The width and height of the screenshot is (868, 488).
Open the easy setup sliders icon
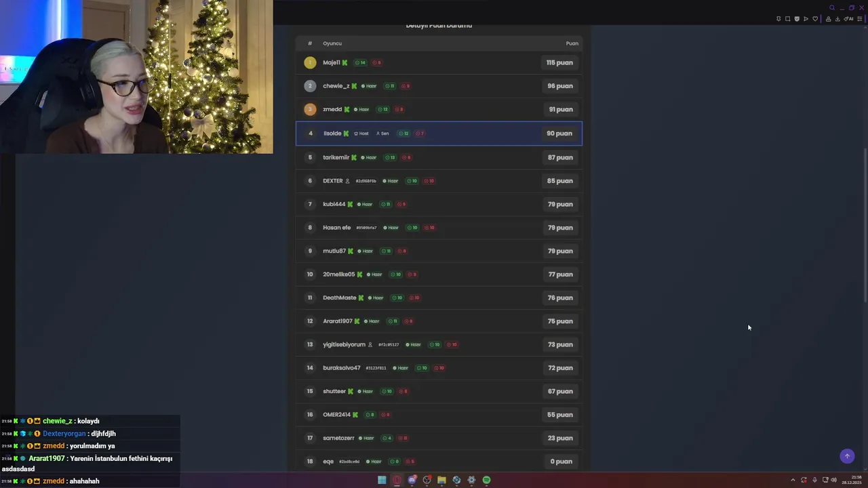tap(860, 19)
